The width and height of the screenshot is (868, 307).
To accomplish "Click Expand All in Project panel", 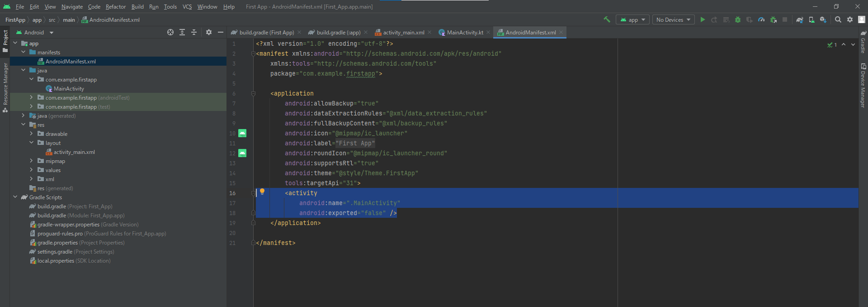I will tap(182, 32).
